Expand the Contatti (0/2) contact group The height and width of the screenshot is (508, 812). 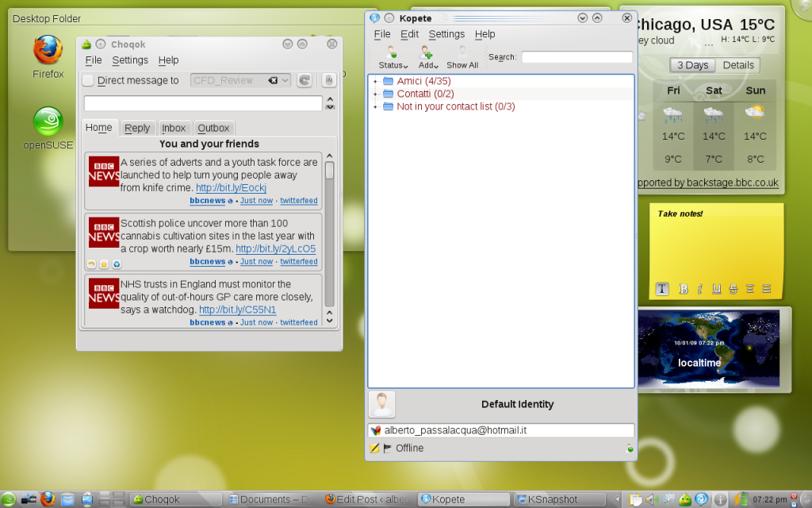coord(375,94)
